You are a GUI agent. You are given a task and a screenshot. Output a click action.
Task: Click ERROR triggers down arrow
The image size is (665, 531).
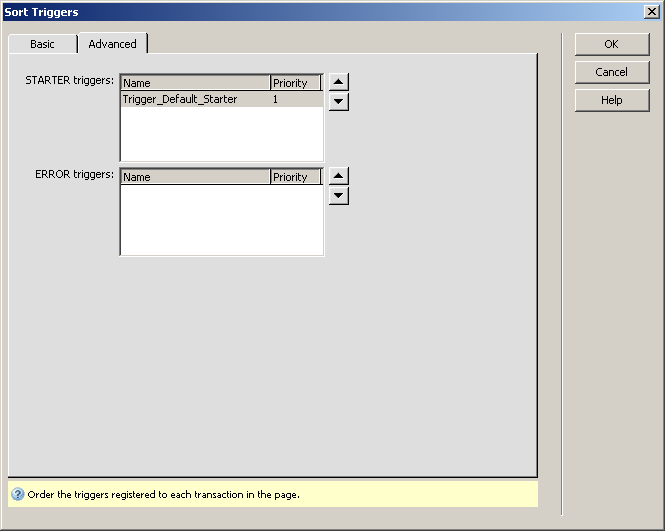pos(339,195)
